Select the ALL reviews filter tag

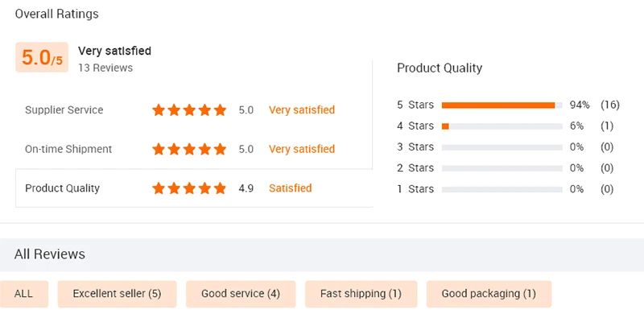24,294
